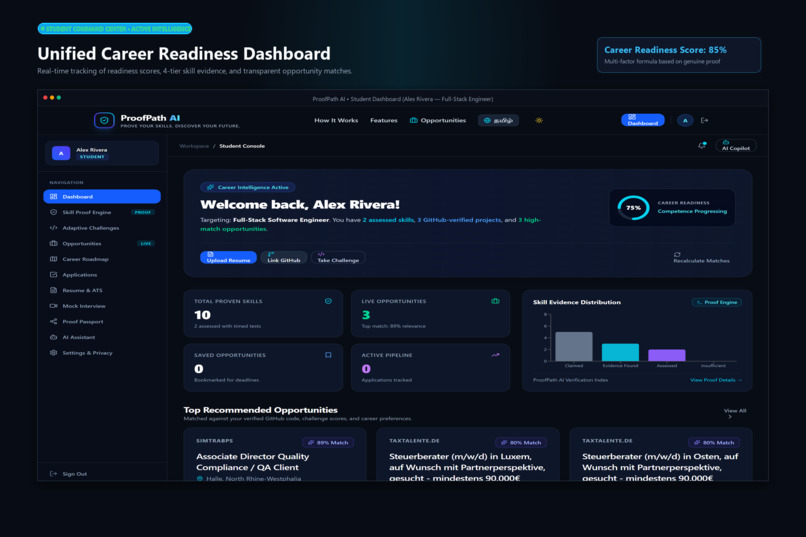This screenshot has width=806, height=537.
Task: Open How It Works nav item
Action: click(336, 120)
